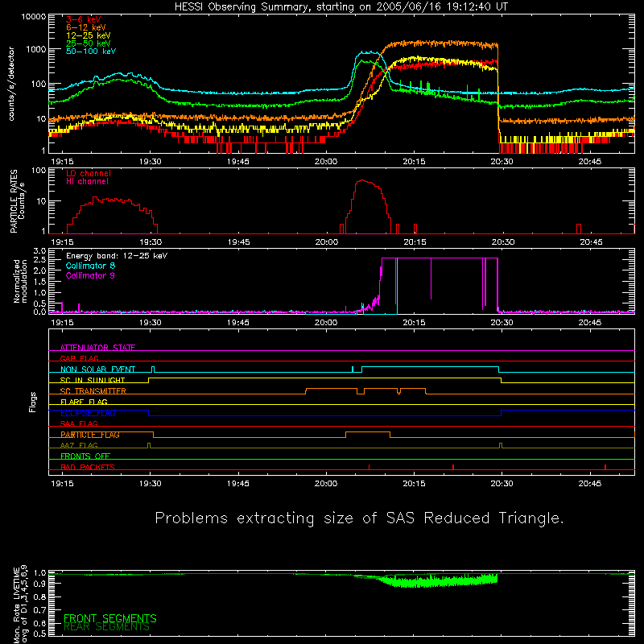Click the 19:45 tick under the flags panel

point(237,484)
